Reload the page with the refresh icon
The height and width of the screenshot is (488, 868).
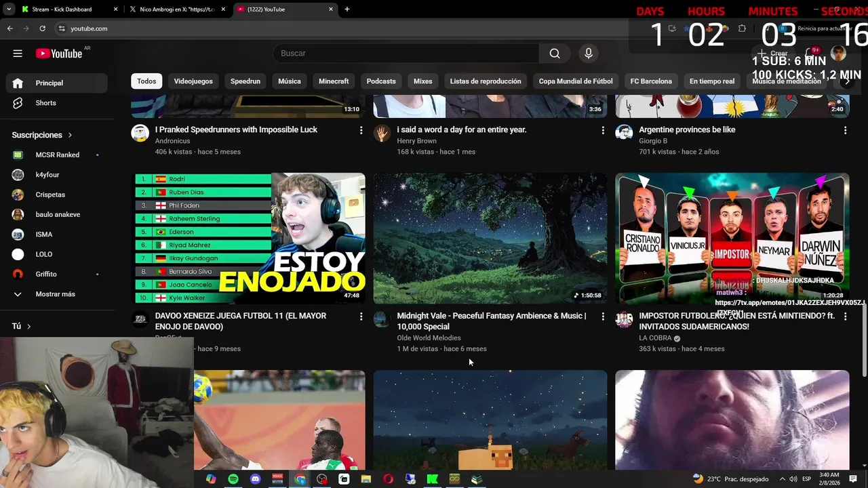[x=42, y=28]
